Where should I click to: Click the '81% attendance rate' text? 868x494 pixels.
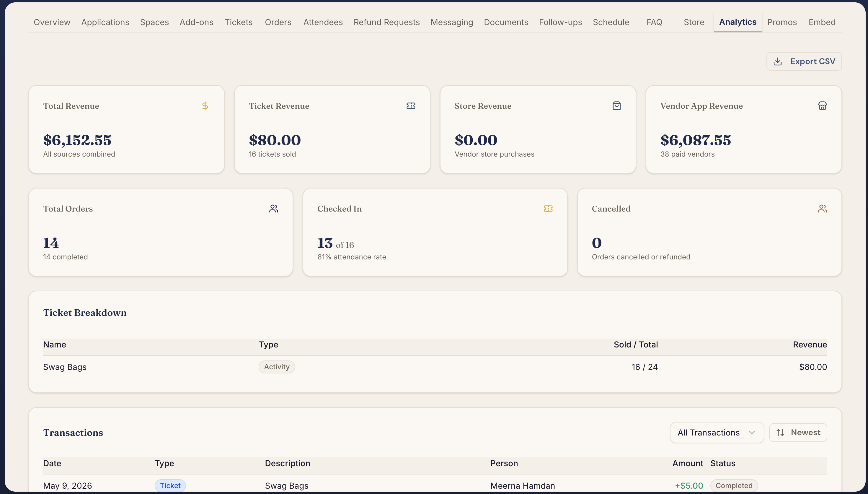click(x=351, y=257)
